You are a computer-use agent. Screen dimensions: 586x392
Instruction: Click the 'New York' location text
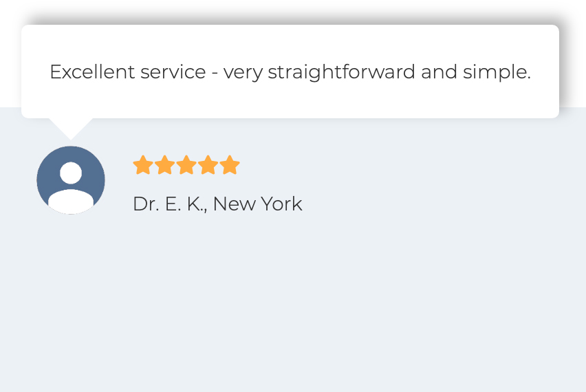coord(257,204)
